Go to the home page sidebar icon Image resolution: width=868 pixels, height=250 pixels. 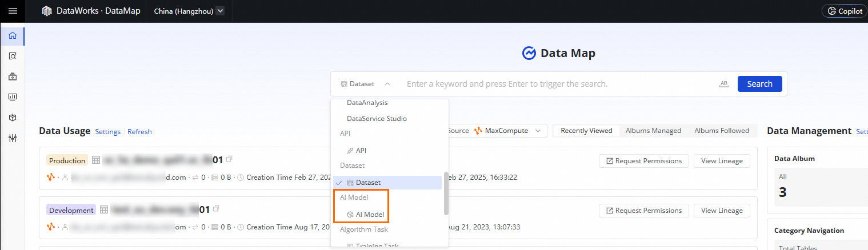pos(13,36)
